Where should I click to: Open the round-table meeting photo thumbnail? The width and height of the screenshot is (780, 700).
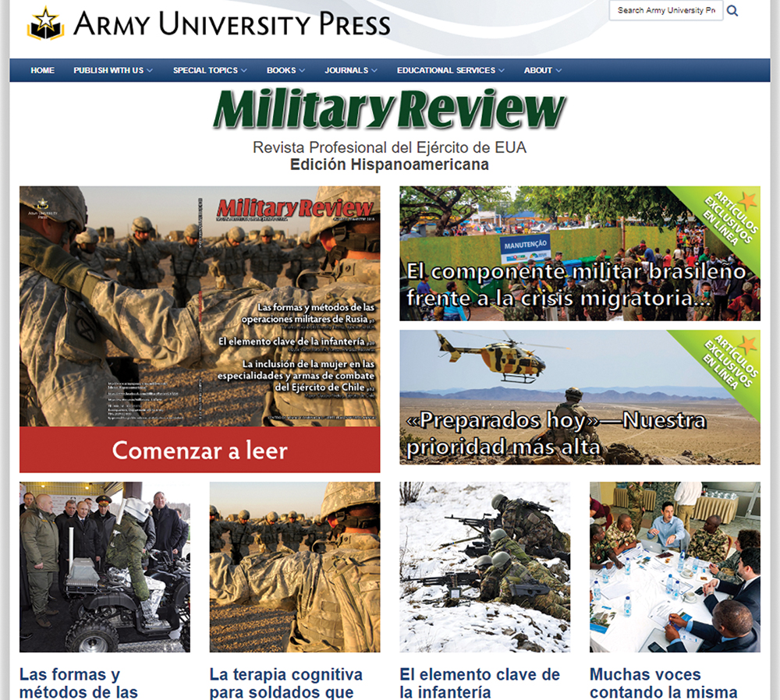(x=675, y=567)
